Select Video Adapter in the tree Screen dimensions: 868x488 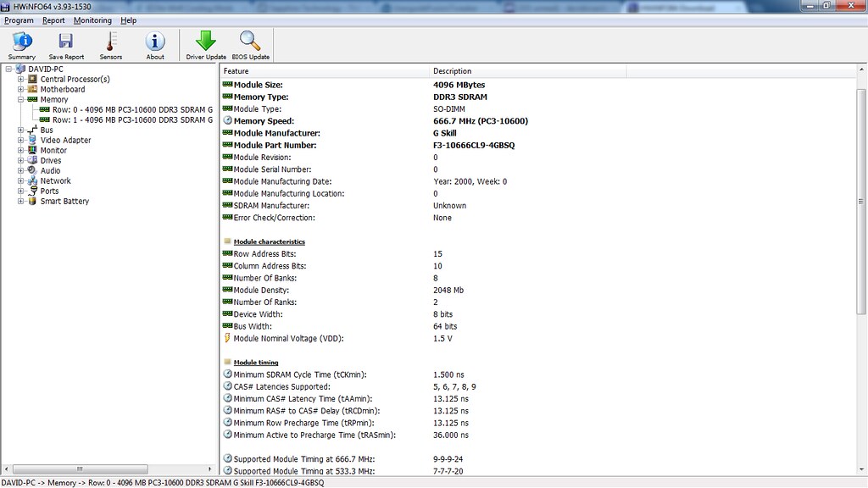point(65,141)
